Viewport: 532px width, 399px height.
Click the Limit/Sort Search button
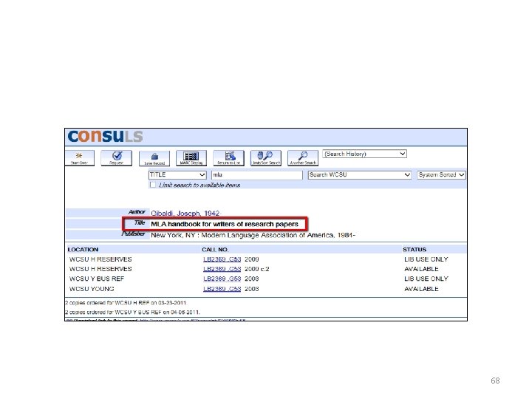pos(266,158)
